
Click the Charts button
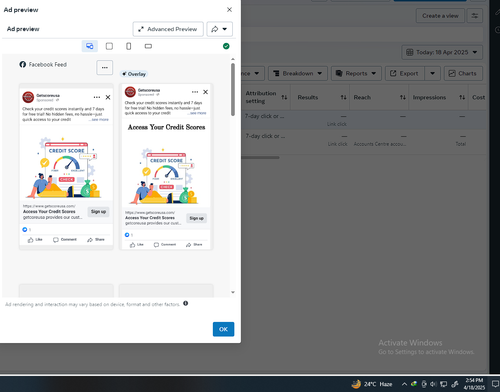pos(463,73)
